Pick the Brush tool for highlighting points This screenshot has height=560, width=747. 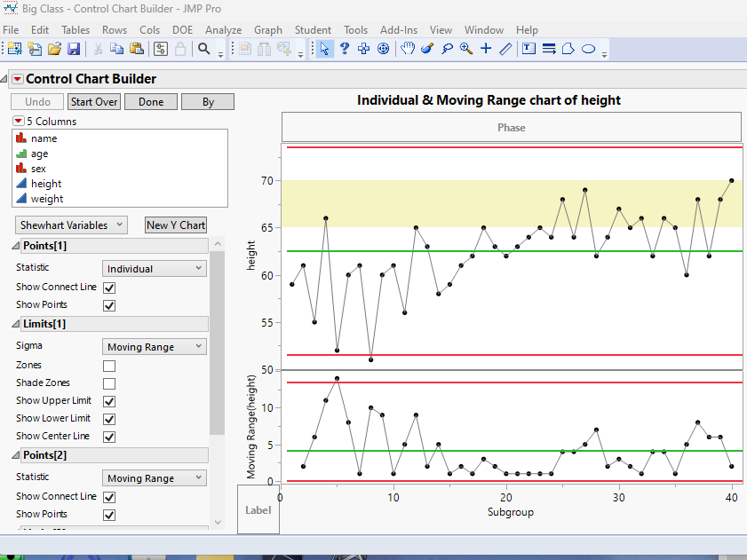coord(426,49)
